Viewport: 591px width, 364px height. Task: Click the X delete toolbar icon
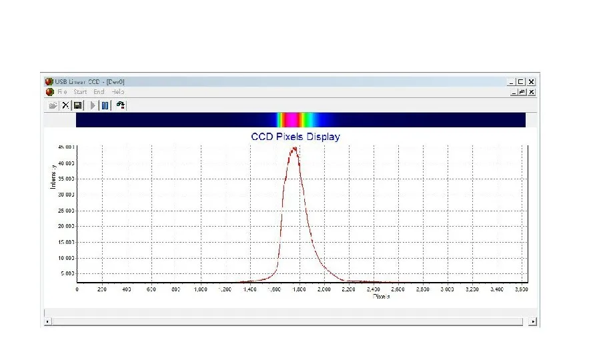pyautogui.click(x=65, y=105)
